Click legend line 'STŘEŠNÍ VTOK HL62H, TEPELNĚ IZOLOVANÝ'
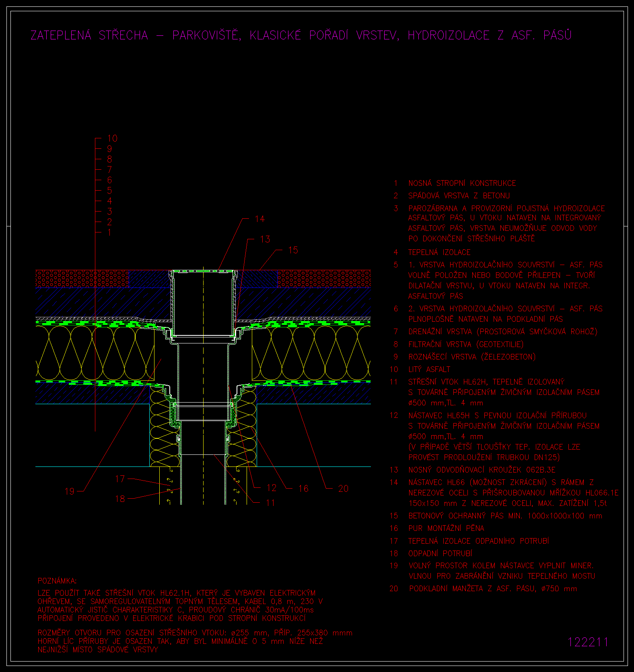The height and width of the screenshot is (672, 634). 486,382
